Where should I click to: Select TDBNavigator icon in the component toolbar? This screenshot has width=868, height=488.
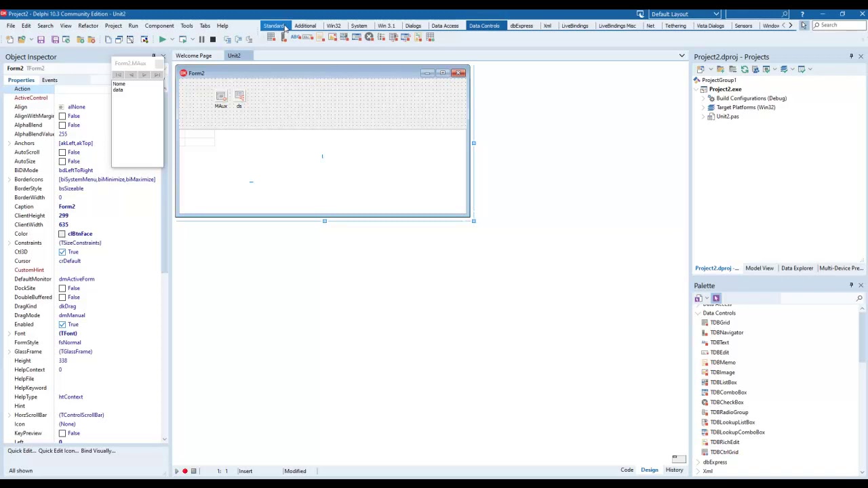coord(283,37)
